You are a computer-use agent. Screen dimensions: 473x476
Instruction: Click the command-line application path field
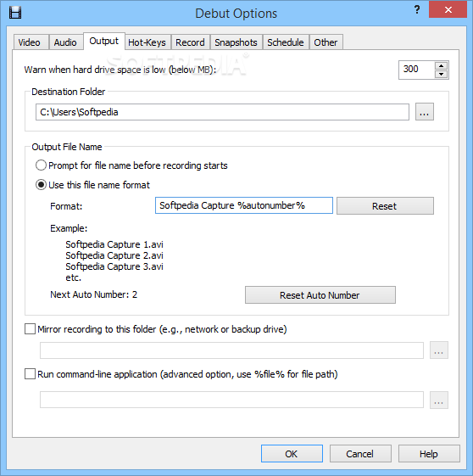point(231,400)
